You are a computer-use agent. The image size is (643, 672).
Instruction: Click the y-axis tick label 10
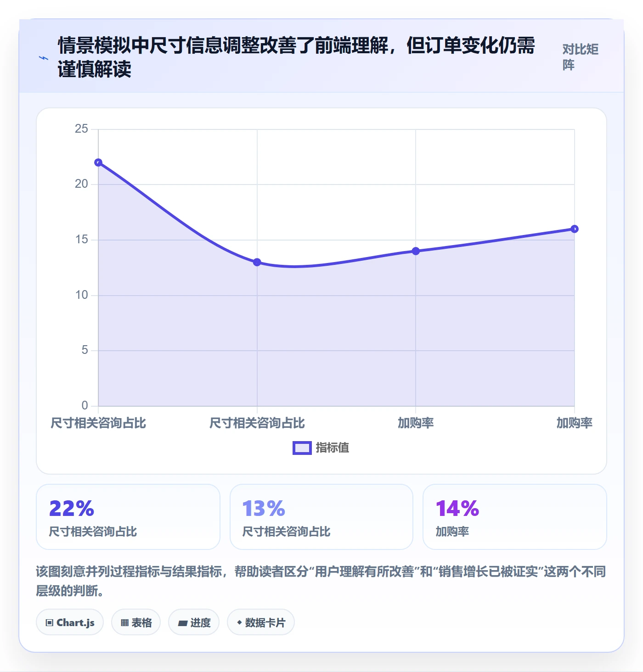pos(81,295)
